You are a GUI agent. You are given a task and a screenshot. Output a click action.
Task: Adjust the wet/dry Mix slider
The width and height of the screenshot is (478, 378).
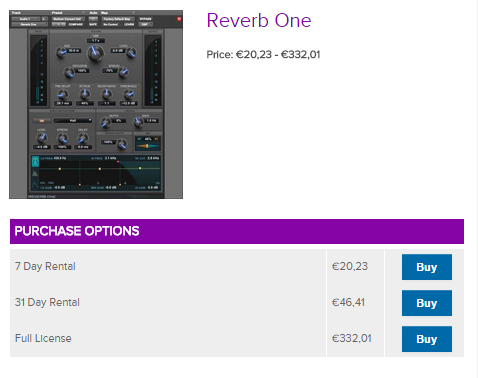pyautogui.click(x=148, y=146)
